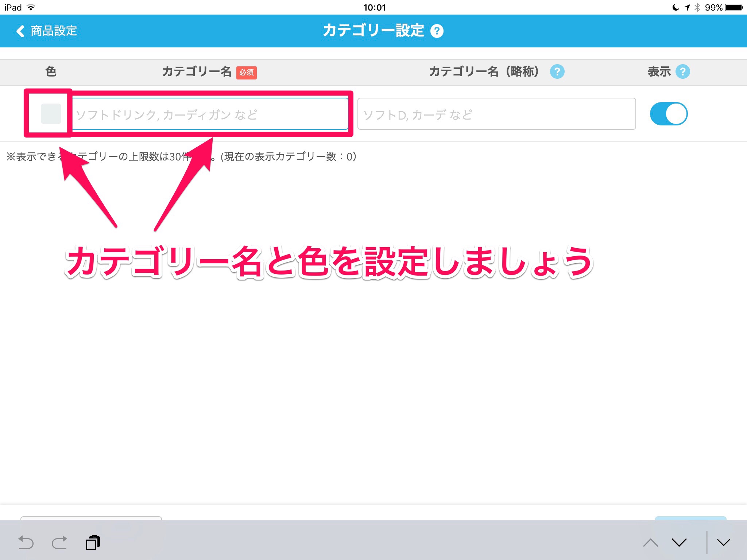
Task: Focus the abbreviated name ソフトD field
Action: tap(496, 114)
